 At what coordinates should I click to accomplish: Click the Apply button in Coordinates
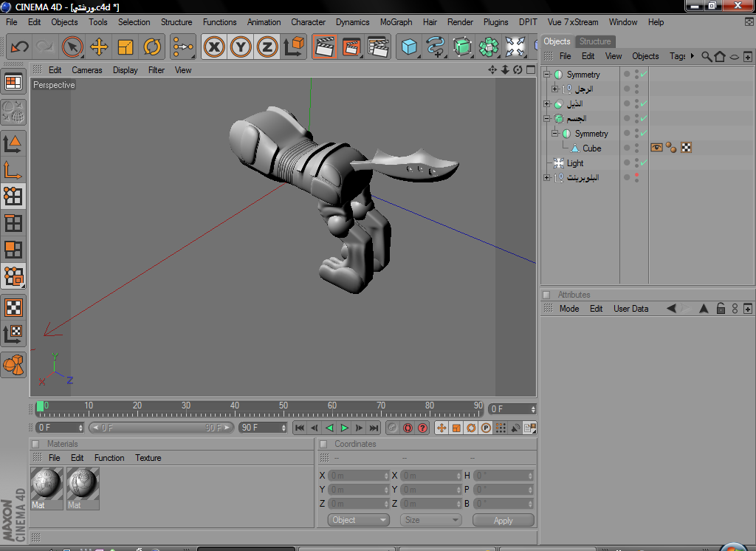tap(503, 520)
